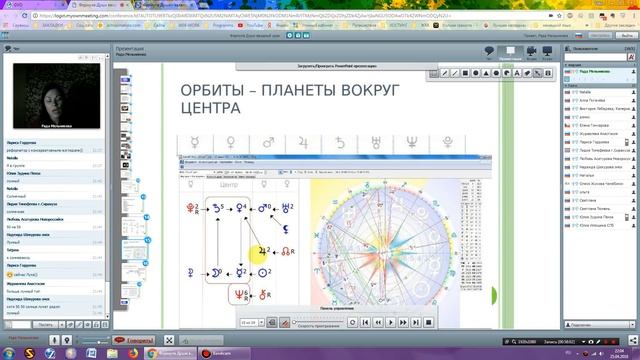Collapse the guests group in participants list

(x=566, y=86)
